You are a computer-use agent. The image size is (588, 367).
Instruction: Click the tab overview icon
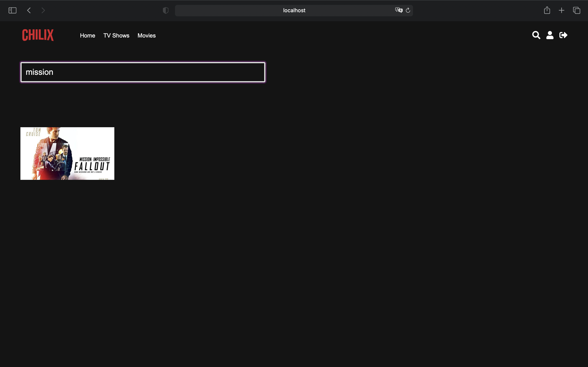coord(576,10)
